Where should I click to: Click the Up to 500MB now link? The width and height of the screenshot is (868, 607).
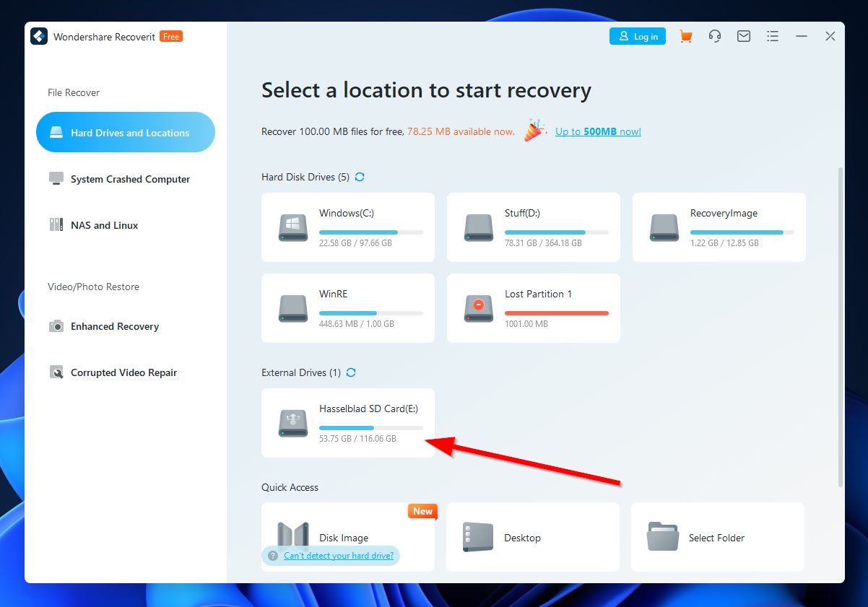598,131
